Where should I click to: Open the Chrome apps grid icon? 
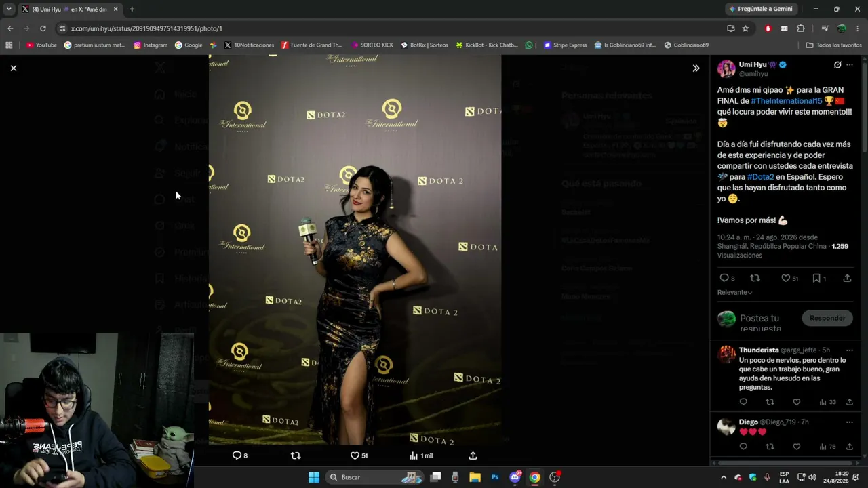coord(9,45)
